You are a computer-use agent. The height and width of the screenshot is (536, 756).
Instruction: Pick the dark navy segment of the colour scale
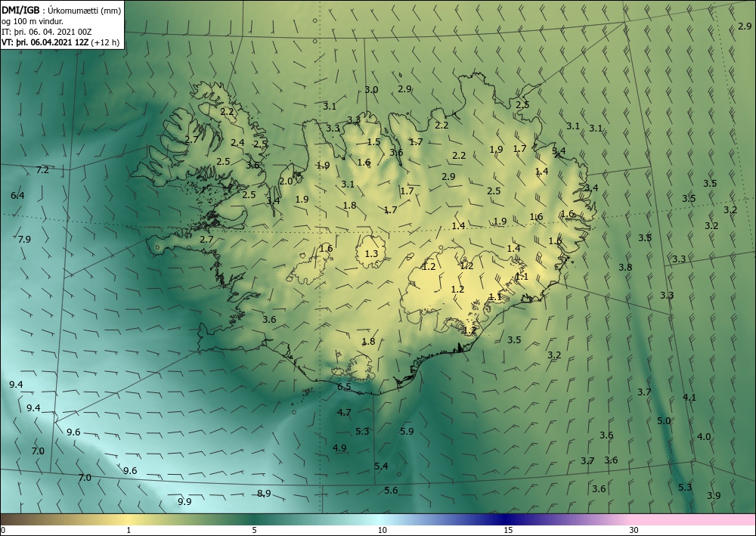[x=503, y=519]
